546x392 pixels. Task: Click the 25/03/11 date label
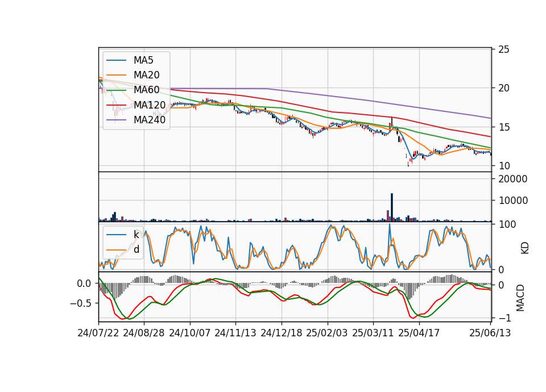click(x=373, y=333)
